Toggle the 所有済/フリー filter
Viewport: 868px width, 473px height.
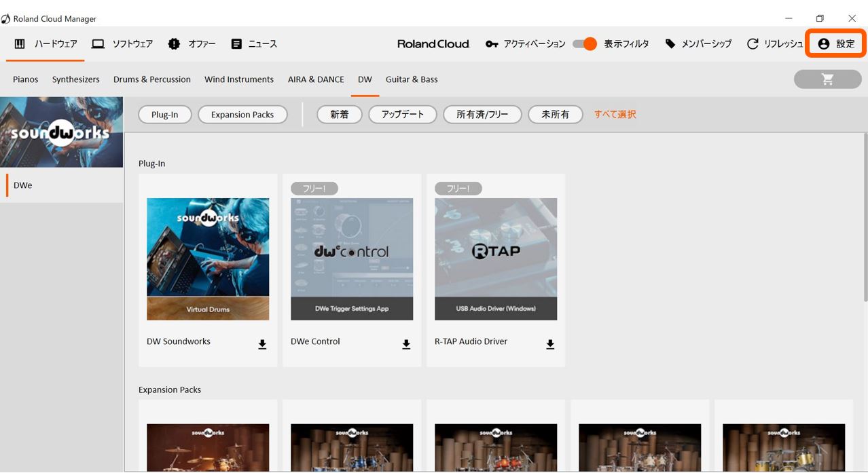click(482, 115)
